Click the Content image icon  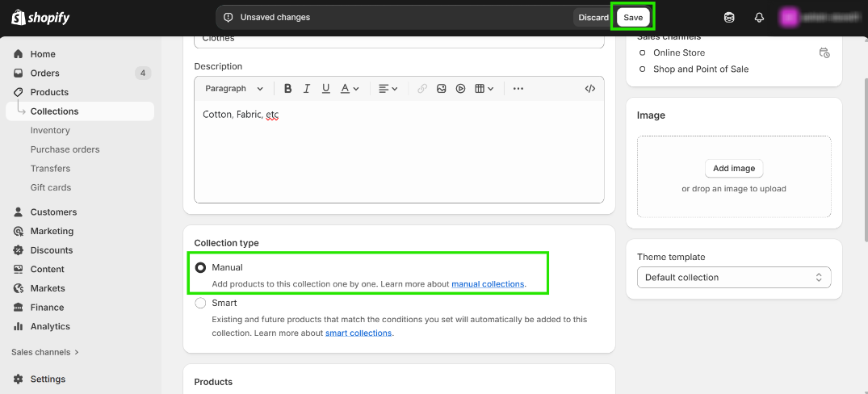point(19,269)
